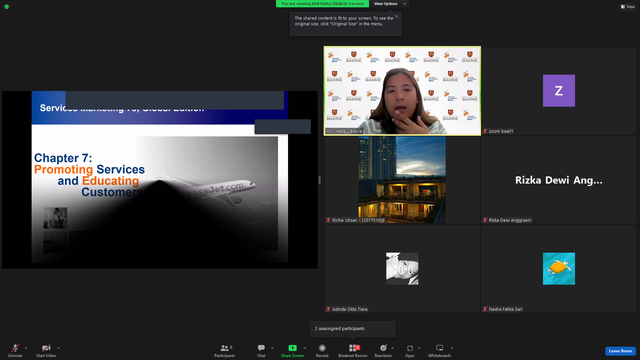Expand chat options arrow beside Chat
640x360 pixels.
[272, 348]
